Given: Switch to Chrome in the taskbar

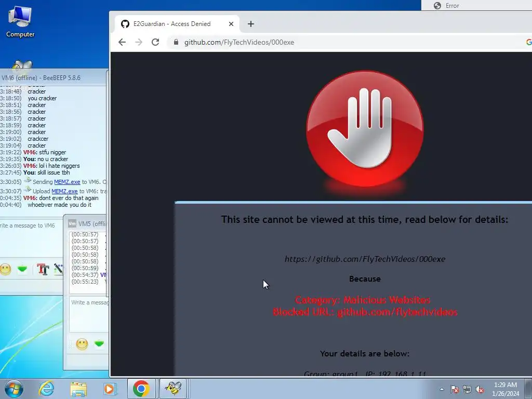Looking at the screenshot, I should (141, 389).
